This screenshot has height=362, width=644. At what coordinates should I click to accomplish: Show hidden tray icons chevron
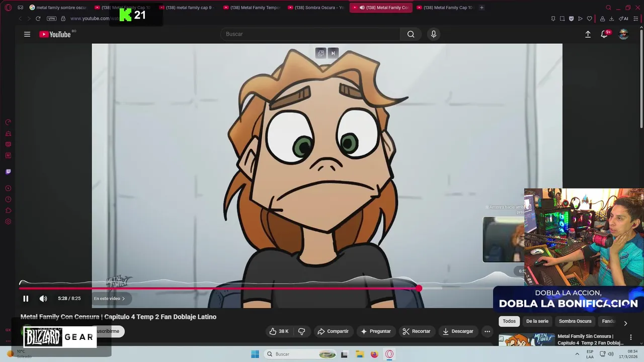pyautogui.click(x=577, y=354)
